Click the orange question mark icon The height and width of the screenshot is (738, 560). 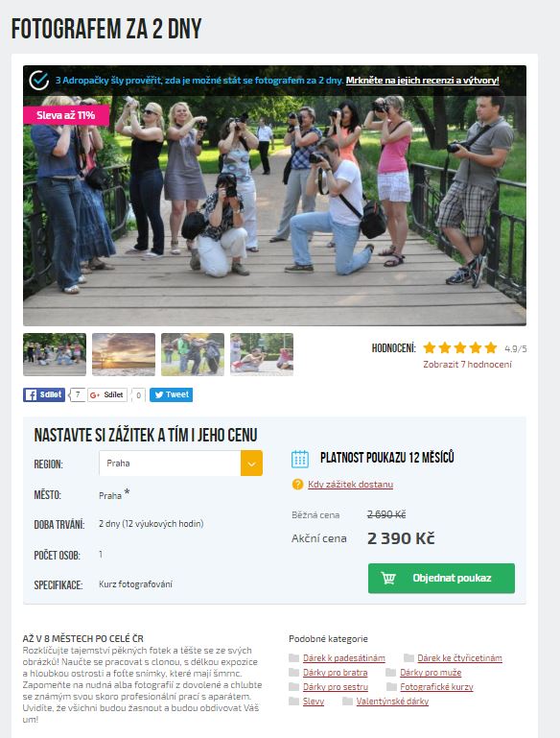click(x=297, y=485)
